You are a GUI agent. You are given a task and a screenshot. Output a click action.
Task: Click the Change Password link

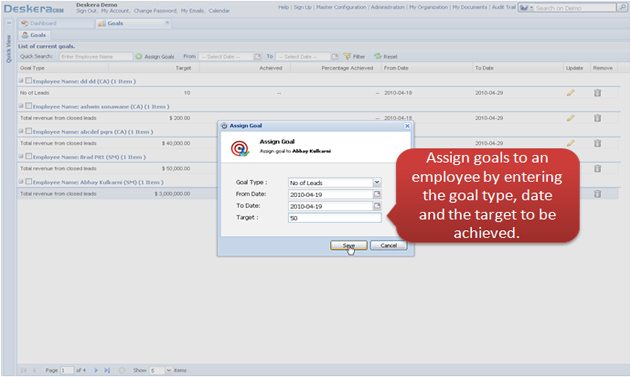coord(155,11)
